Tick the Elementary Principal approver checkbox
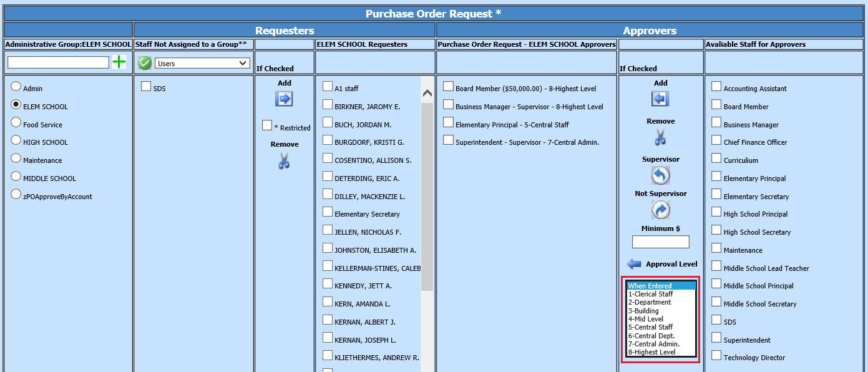This screenshot has width=868, height=372. point(448,123)
